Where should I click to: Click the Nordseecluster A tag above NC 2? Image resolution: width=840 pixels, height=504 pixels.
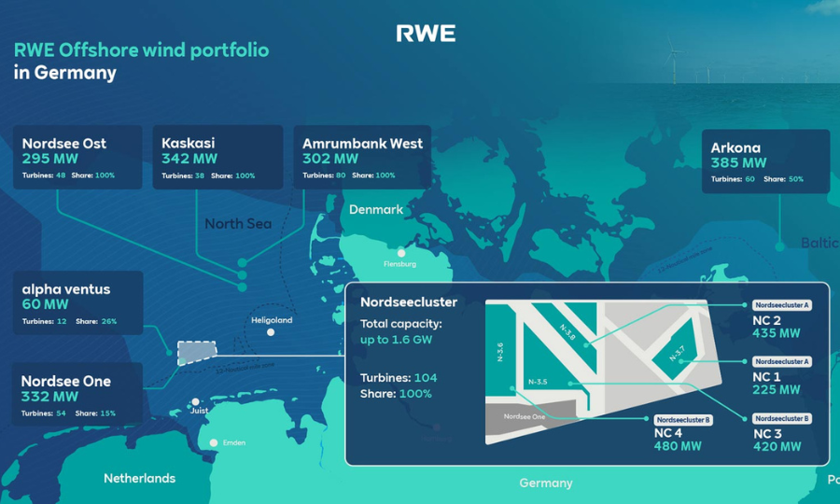[x=782, y=305]
